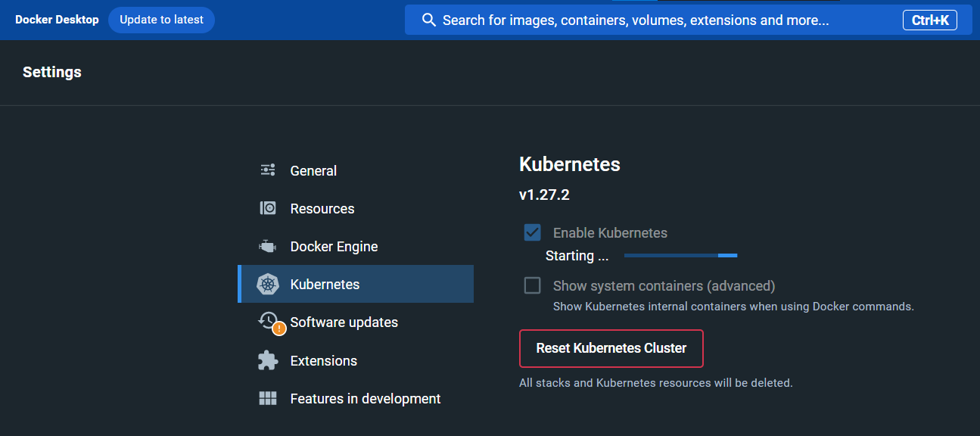
Task: Open Features in development section
Action: pos(356,398)
